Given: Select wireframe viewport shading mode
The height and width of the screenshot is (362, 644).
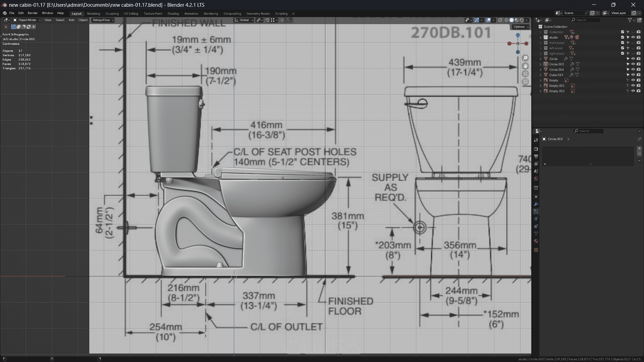Looking at the screenshot, I should (x=506, y=20).
